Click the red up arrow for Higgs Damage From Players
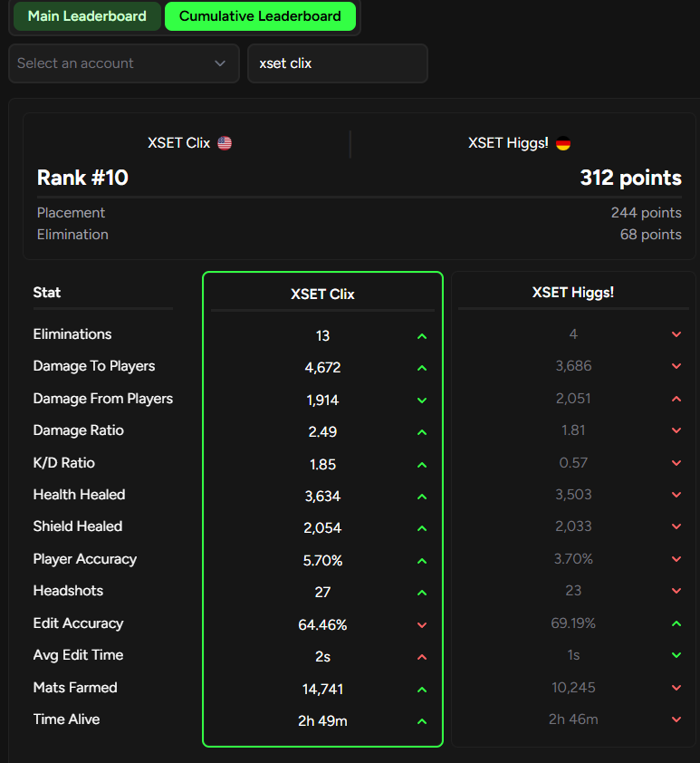Viewport: 700px width, 763px height. (676, 399)
